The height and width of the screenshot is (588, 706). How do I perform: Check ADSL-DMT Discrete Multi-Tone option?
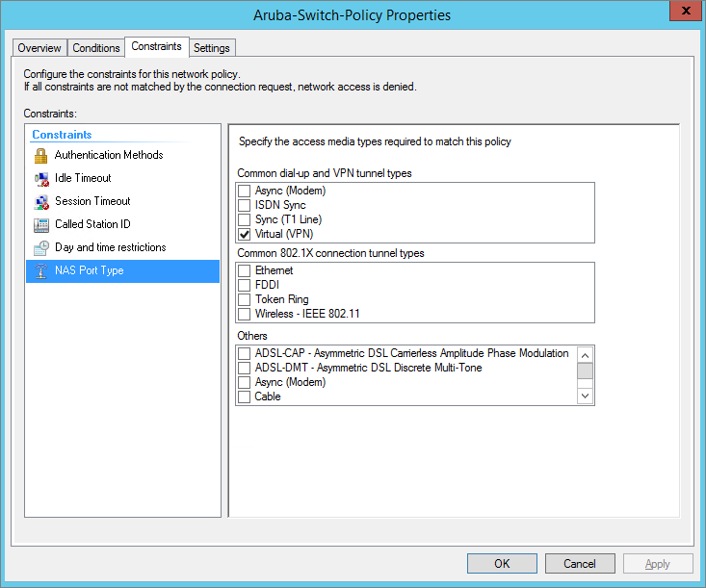pyautogui.click(x=244, y=368)
